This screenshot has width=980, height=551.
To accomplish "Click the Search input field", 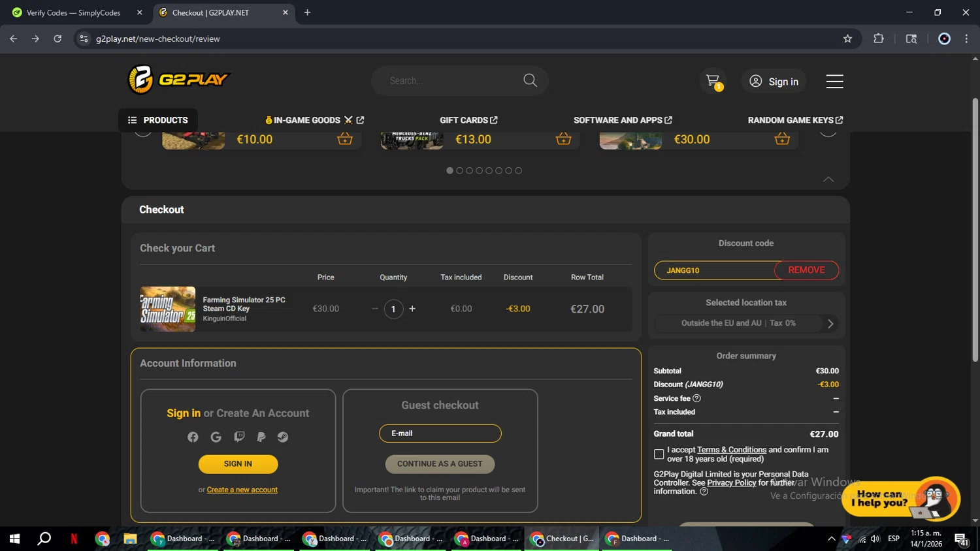I will (x=451, y=80).
